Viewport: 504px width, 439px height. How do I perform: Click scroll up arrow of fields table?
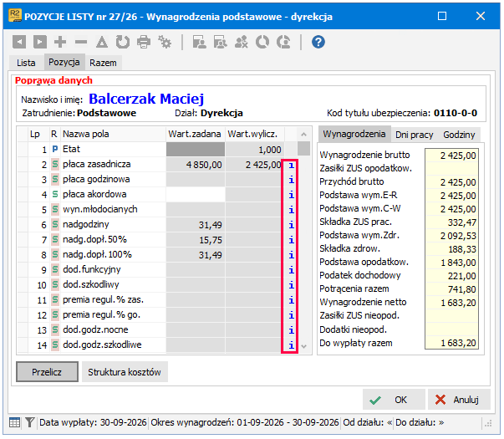click(x=303, y=134)
